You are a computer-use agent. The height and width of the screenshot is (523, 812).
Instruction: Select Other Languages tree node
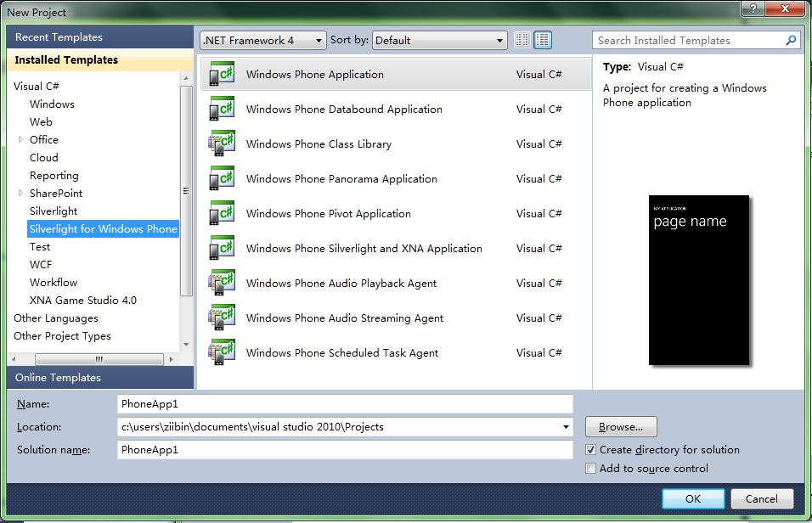click(x=56, y=318)
